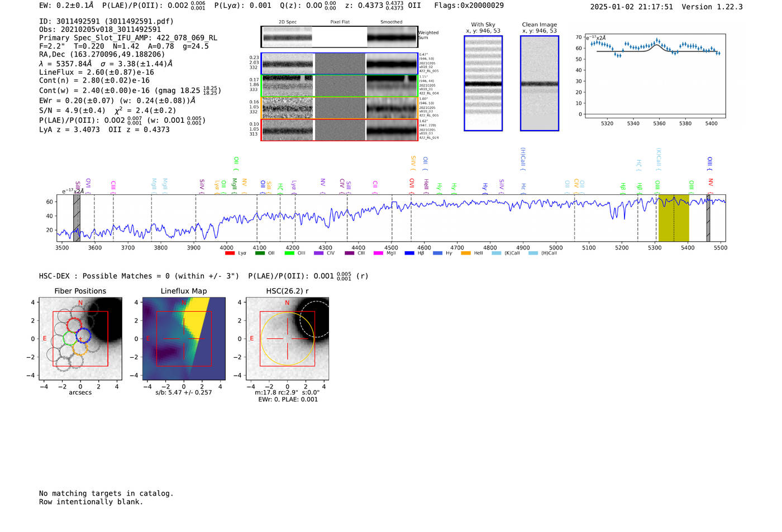Open the green-bordered fiber 2D Spec cutout

pos(288,86)
